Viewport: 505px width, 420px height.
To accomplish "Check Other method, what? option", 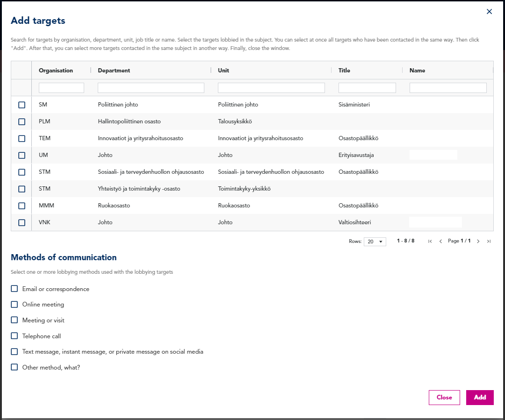I will coord(14,367).
